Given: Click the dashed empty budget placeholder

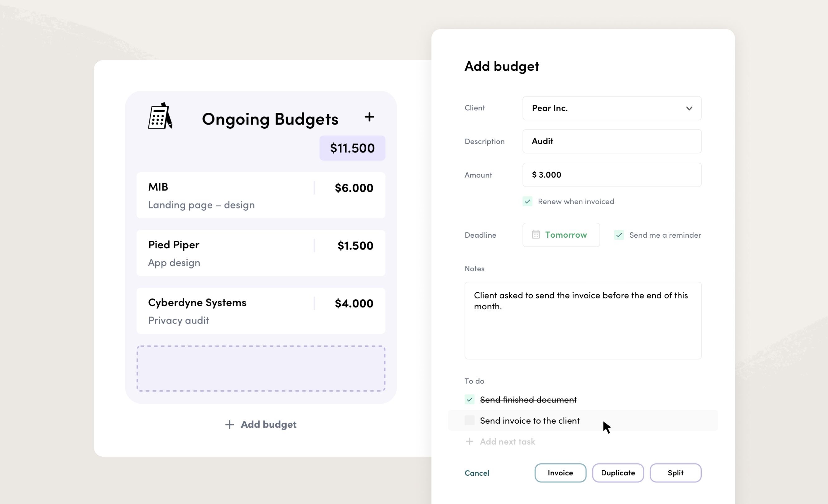Looking at the screenshot, I should pyautogui.click(x=261, y=369).
